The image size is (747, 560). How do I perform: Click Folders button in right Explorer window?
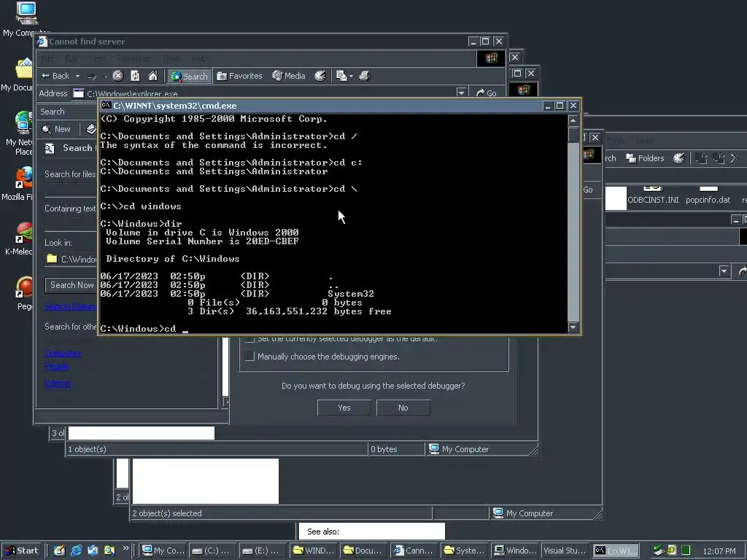click(x=645, y=158)
